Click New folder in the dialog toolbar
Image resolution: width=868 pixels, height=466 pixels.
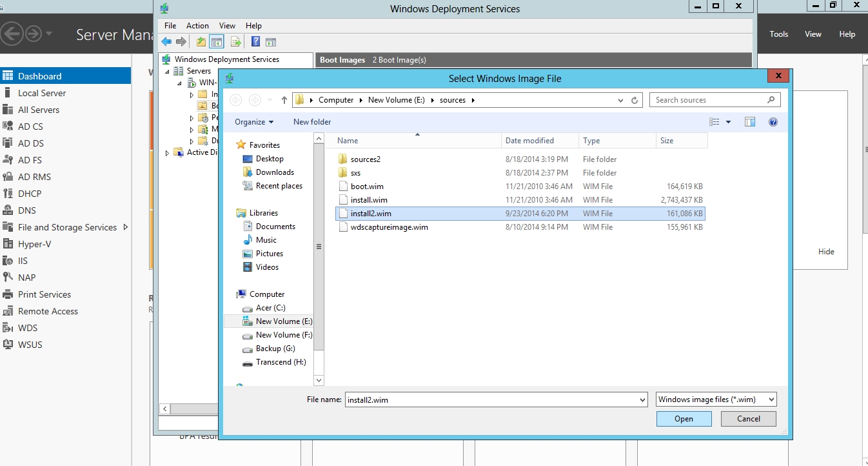(312, 122)
